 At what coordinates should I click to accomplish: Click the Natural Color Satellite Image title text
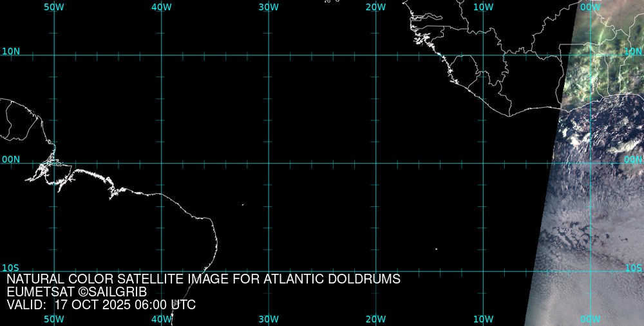point(204,279)
